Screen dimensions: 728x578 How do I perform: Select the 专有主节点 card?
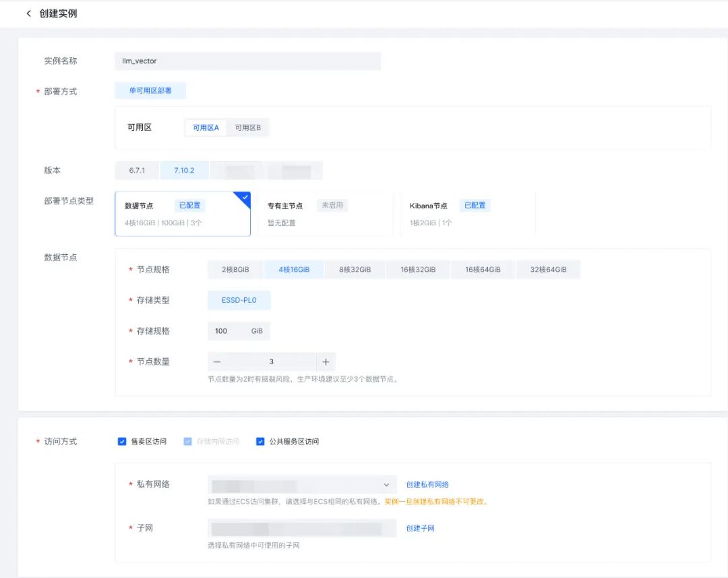[325, 213]
